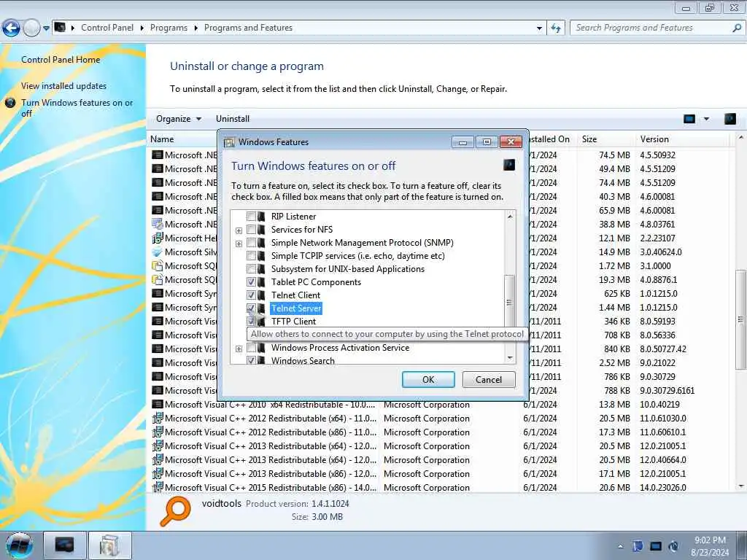Select Programs in the address breadcrumb
Image resolution: width=747 pixels, height=560 pixels.
coord(169,28)
